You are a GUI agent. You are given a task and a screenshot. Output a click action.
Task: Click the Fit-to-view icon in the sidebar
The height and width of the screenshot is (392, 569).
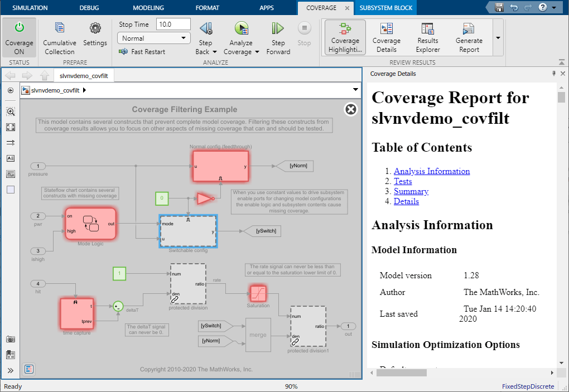[10, 127]
